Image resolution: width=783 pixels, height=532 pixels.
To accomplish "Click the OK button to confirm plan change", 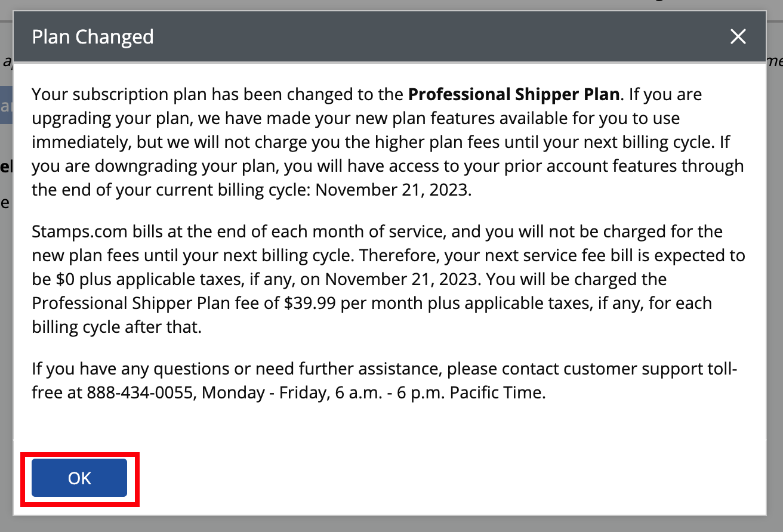I will coord(78,478).
